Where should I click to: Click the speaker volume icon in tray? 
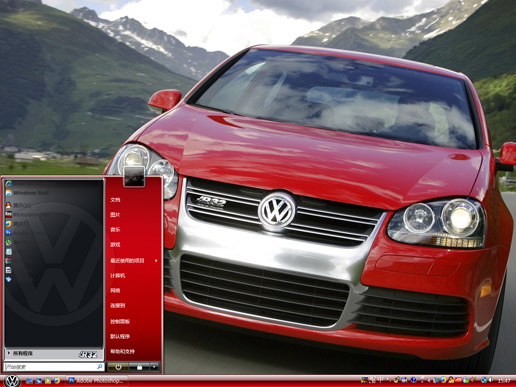point(490,380)
